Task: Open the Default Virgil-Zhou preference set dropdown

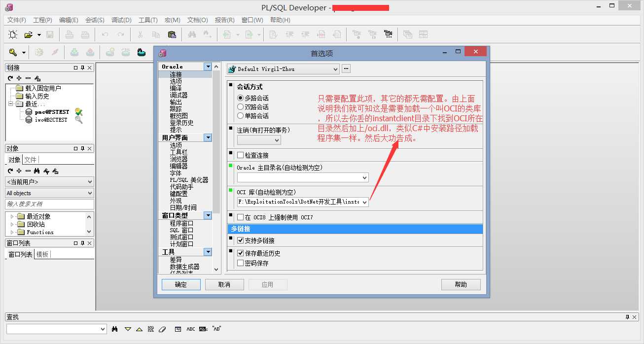Action: pyautogui.click(x=335, y=69)
